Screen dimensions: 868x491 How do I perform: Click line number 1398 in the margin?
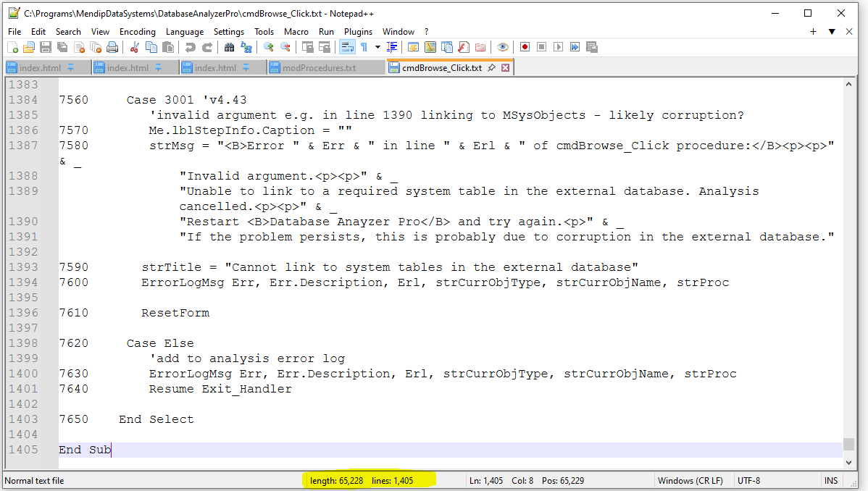23,343
